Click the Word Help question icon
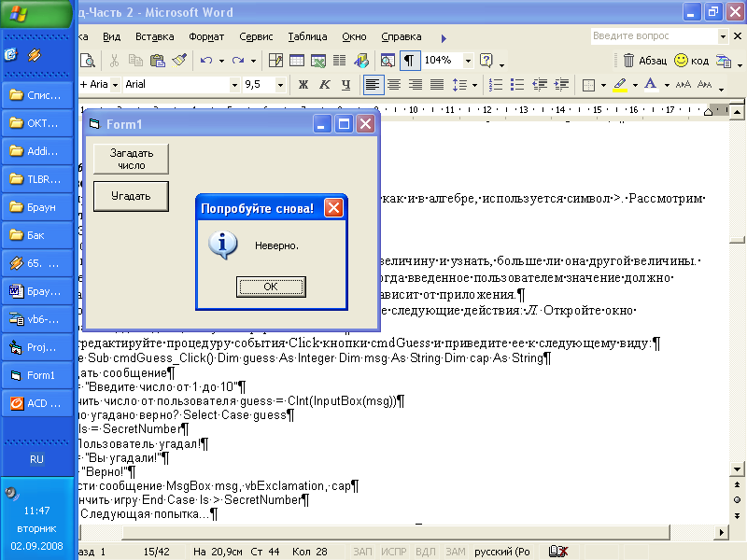This screenshot has width=747, height=560. click(x=486, y=61)
